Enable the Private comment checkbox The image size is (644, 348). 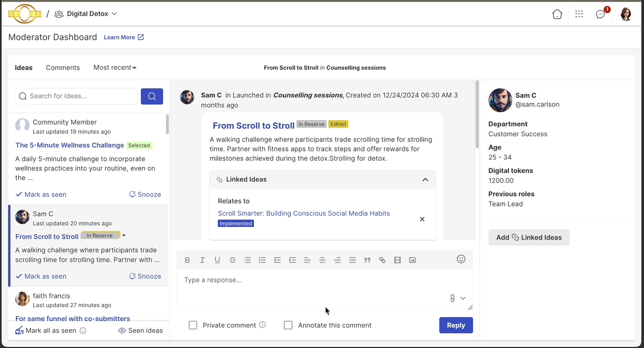pyautogui.click(x=193, y=325)
